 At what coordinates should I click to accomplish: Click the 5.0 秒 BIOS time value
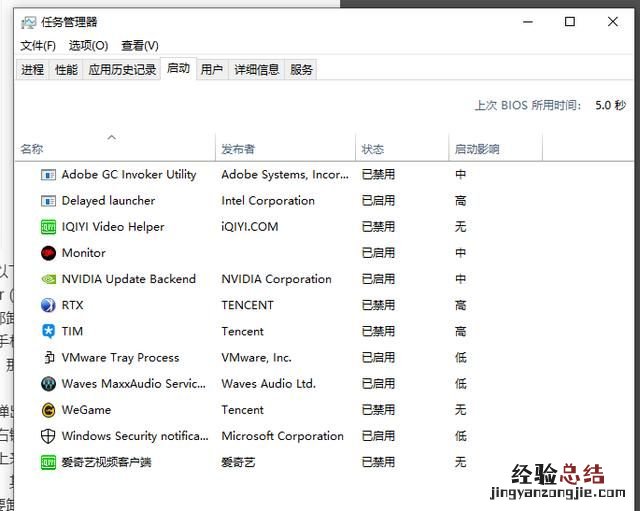click(610, 105)
